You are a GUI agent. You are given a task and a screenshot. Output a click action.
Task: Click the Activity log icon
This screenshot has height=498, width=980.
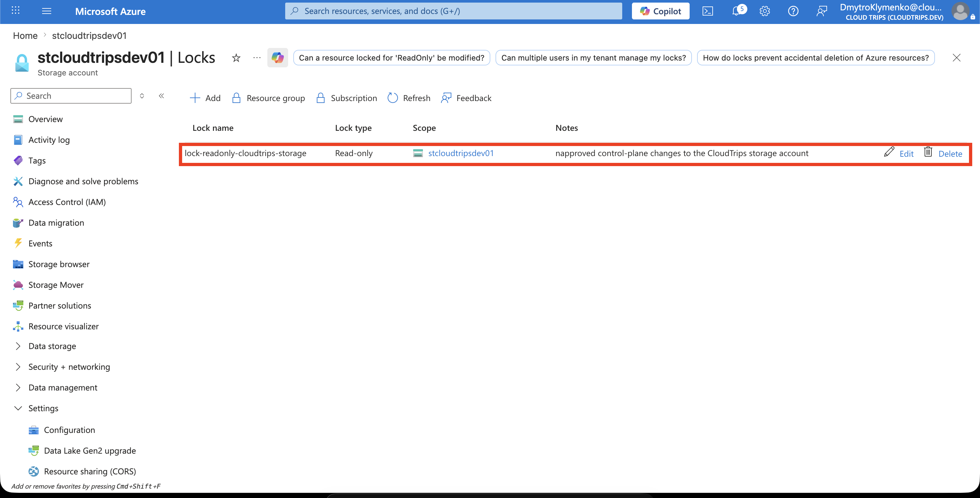pyautogui.click(x=18, y=140)
